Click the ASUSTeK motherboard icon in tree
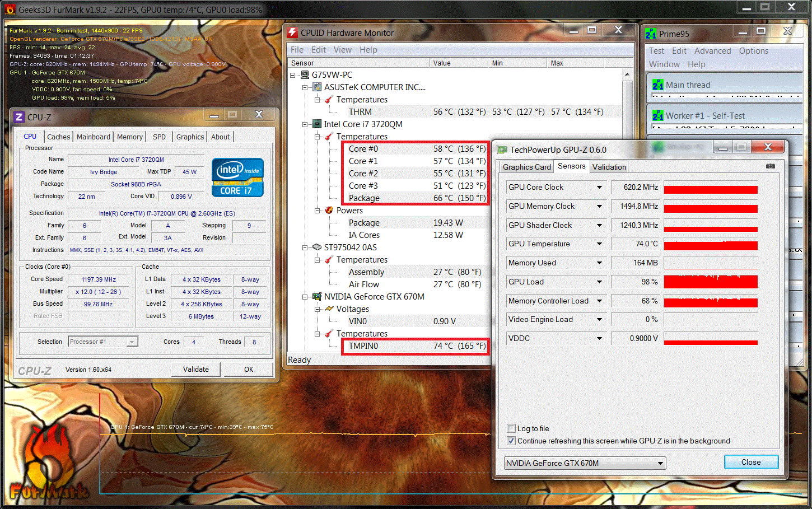This screenshot has height=509, width=812. pyautogui.click(x=317, y=87)
